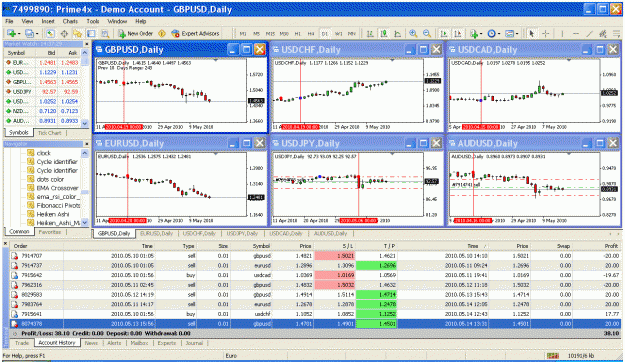Expand the Periods dropdown arrow
This screenshot has height=362, width=625.
pyautogui.click(x=498, y=34)
